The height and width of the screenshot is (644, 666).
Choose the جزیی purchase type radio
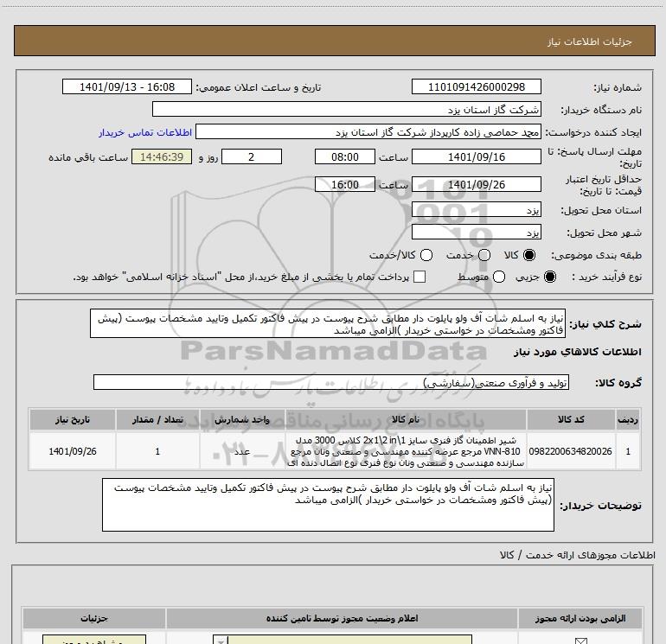coord(549,277)
